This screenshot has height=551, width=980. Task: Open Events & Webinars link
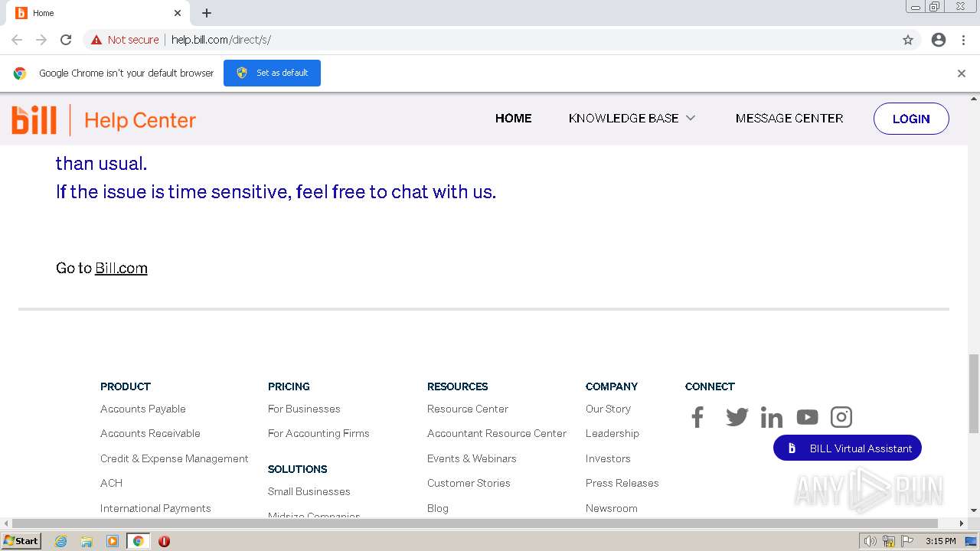pos(472,458)
